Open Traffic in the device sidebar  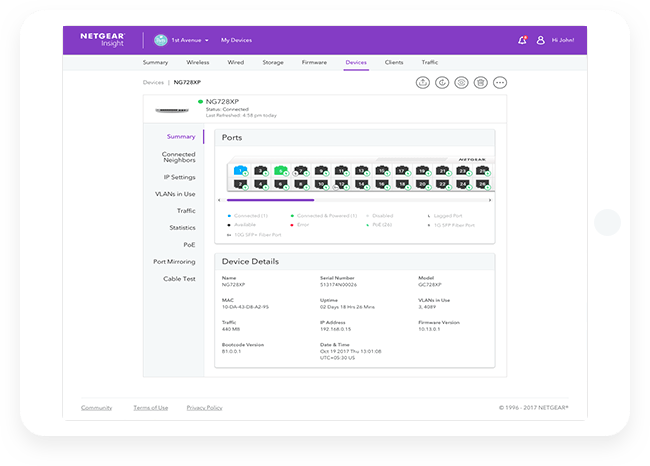[x=186, y=211]
